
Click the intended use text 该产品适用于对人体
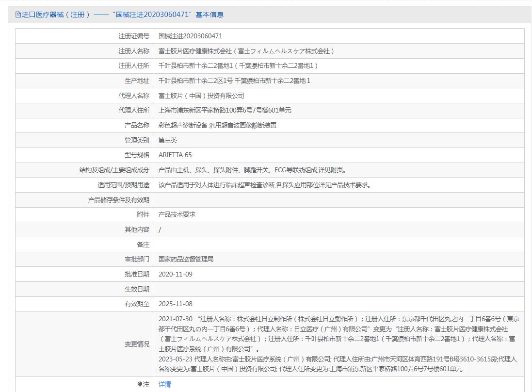pos(264,185)
